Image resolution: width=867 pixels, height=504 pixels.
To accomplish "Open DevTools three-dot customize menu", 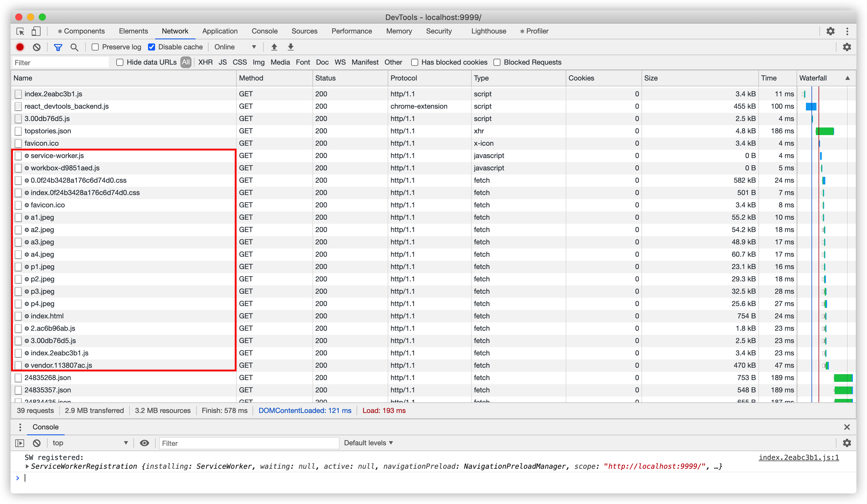I will [x=847, y=31].
